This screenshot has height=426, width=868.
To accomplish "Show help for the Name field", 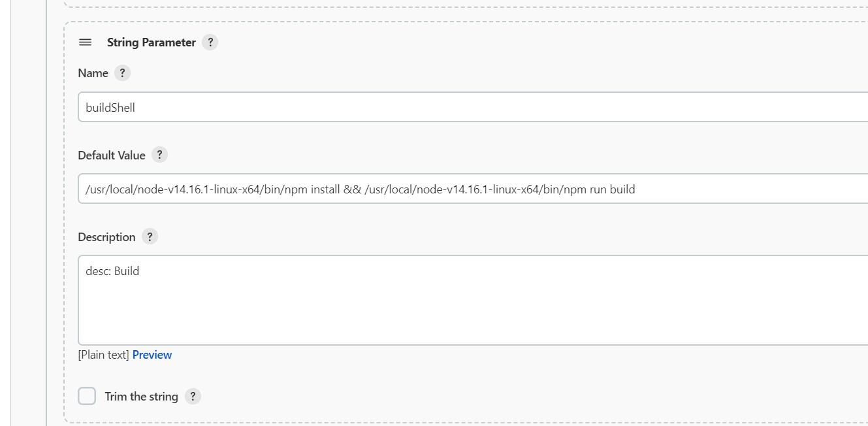I will click(122, 73).
